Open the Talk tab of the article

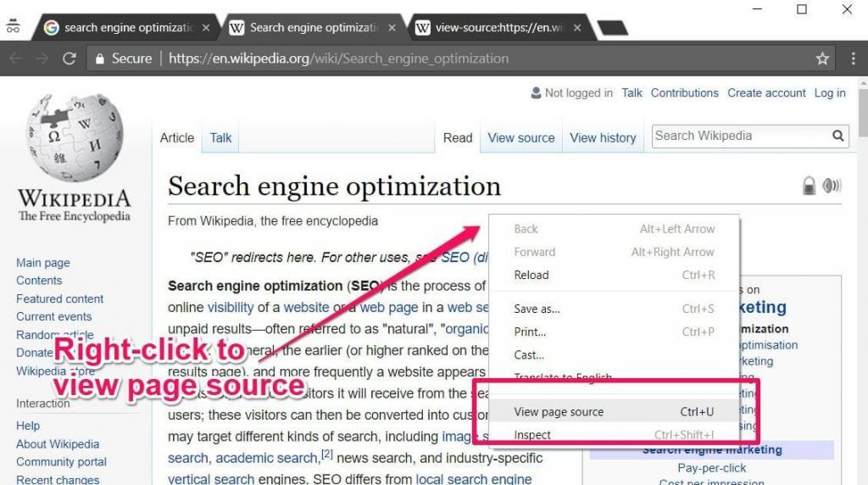[x=220, y=138]
